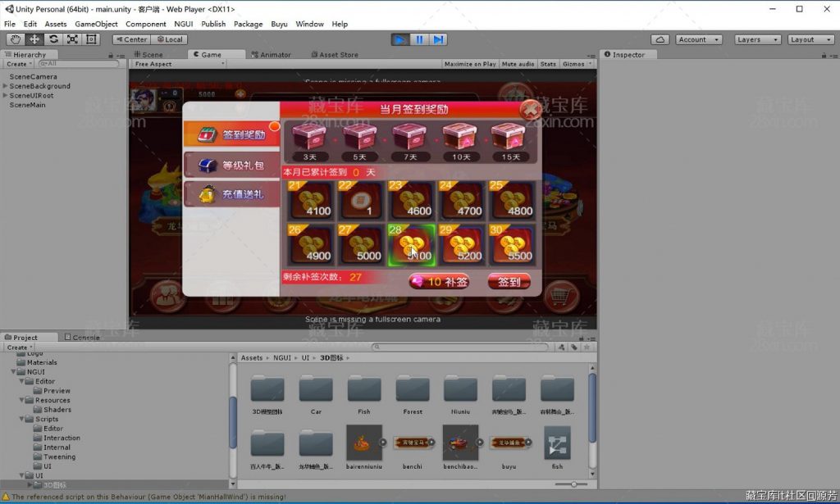This screenshot has height=504, width=840.
Task: Select the Rect transform tool
Action: point(90,39)
